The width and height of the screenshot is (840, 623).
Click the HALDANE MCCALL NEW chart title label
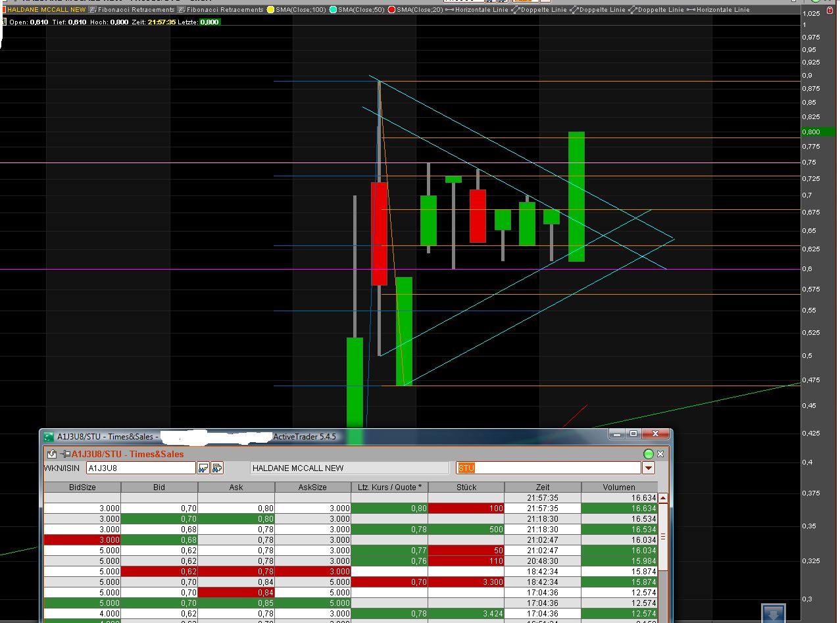pyautogui.click(x=46, y=10)
